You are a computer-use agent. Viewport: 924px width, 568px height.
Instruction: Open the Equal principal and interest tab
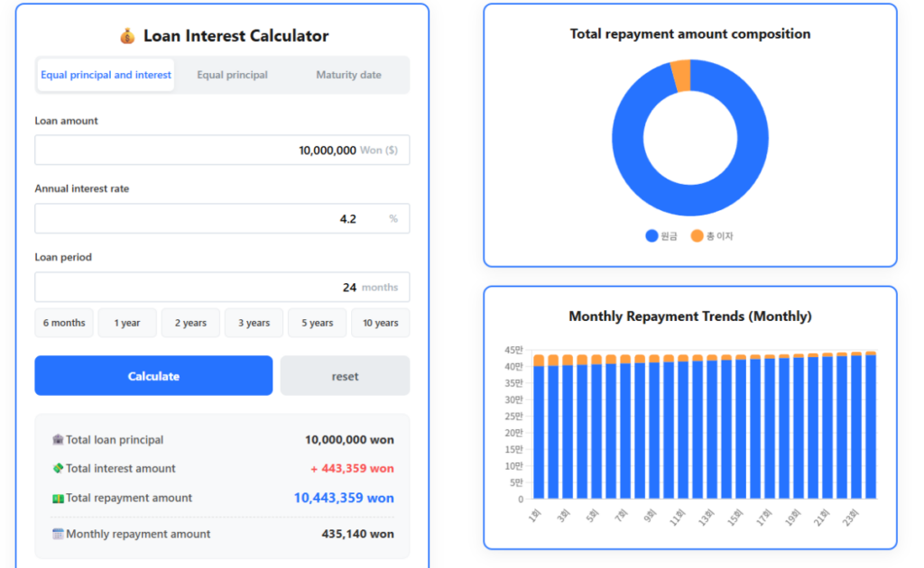coord(106,75)
